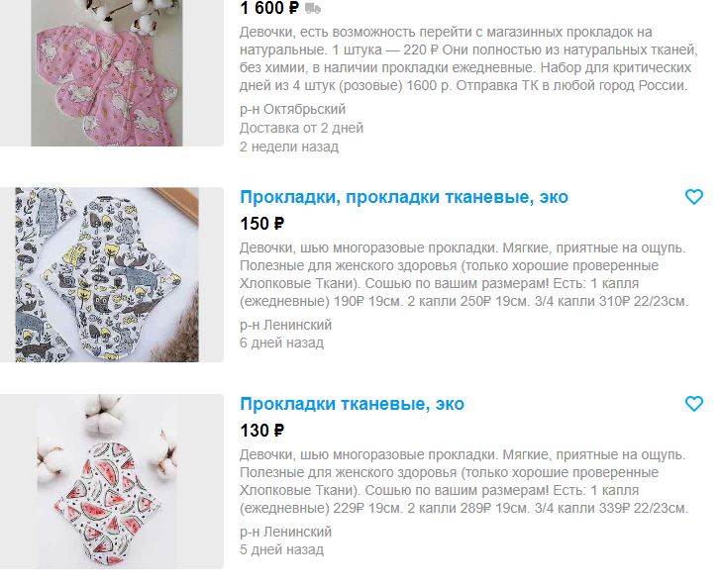Click description mentioning 'Отправка ТК в любой город'
721x588 pixels.
pyautogui.click(x=468, y=58)
